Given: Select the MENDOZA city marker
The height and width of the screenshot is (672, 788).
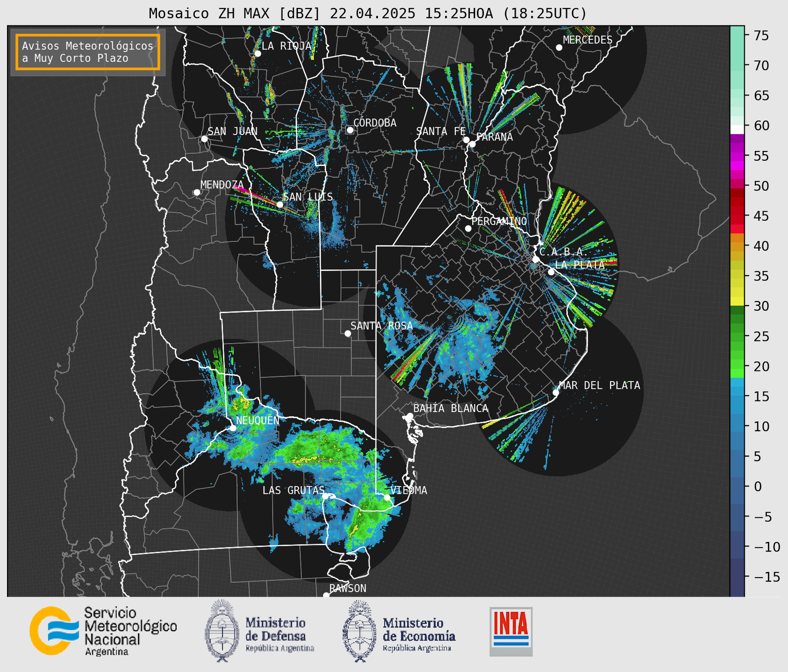Looking at the screenshot, I should [x=197, y=193].
